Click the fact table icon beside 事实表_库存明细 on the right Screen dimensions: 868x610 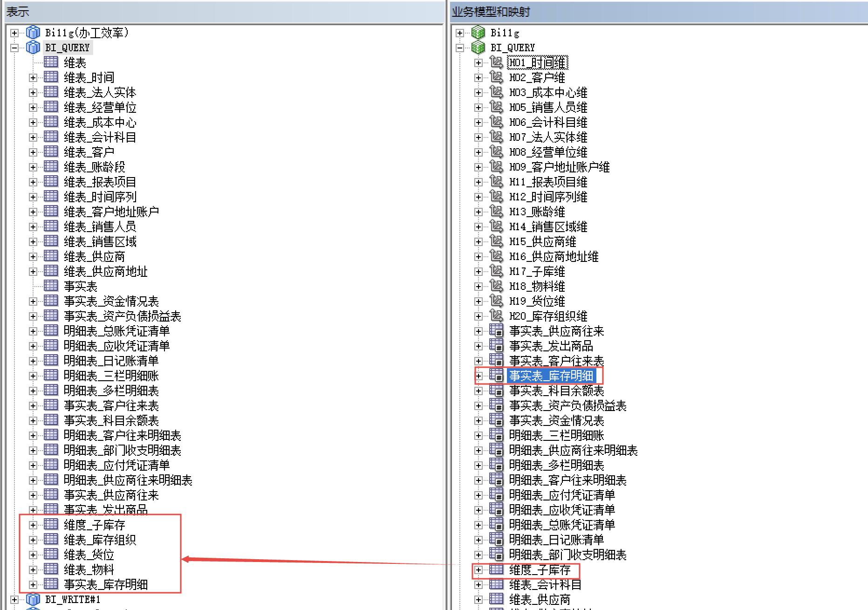[x=496, y=376]
